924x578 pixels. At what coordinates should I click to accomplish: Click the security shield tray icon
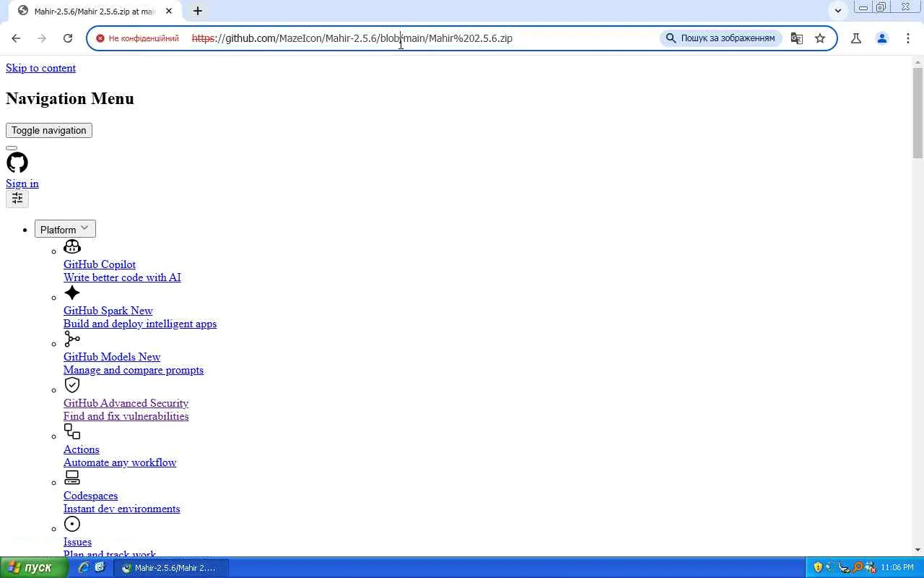(x=818, y=568)
